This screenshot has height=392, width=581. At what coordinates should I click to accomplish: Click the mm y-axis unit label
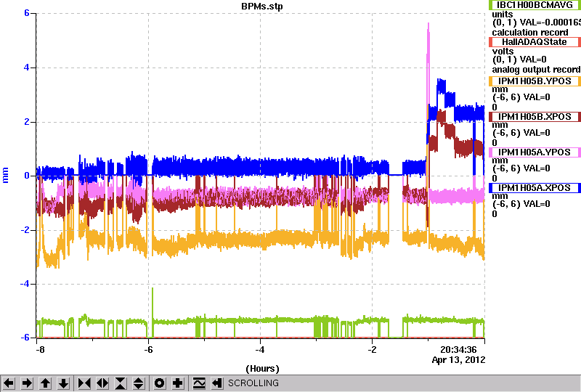pos(5,175)
